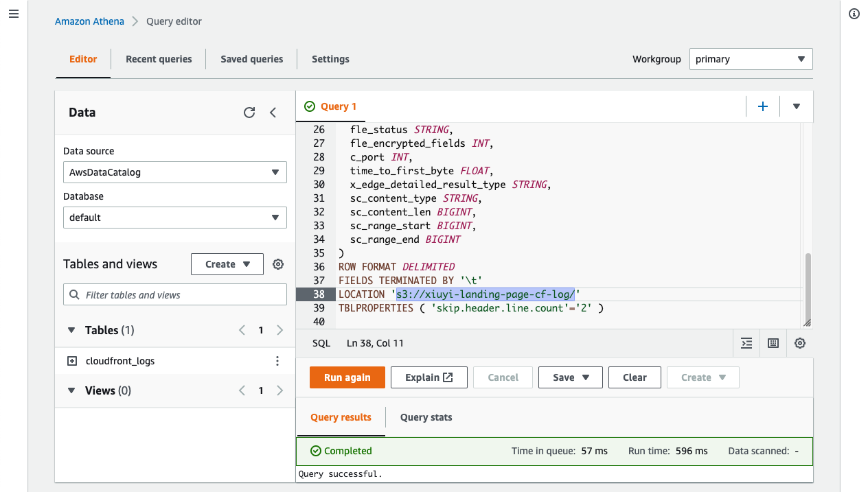Go to next Tables page

point(279,330)
